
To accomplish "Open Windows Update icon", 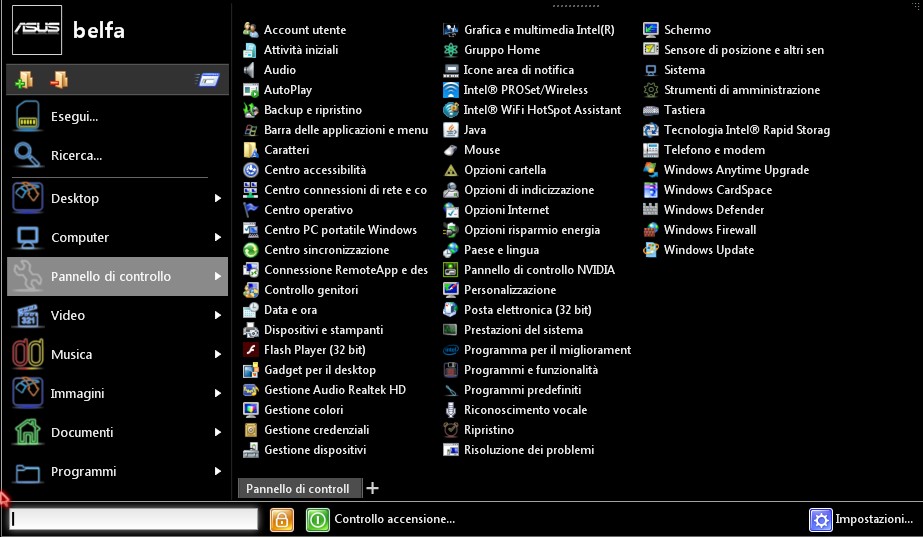I will [x=650, y=250].
